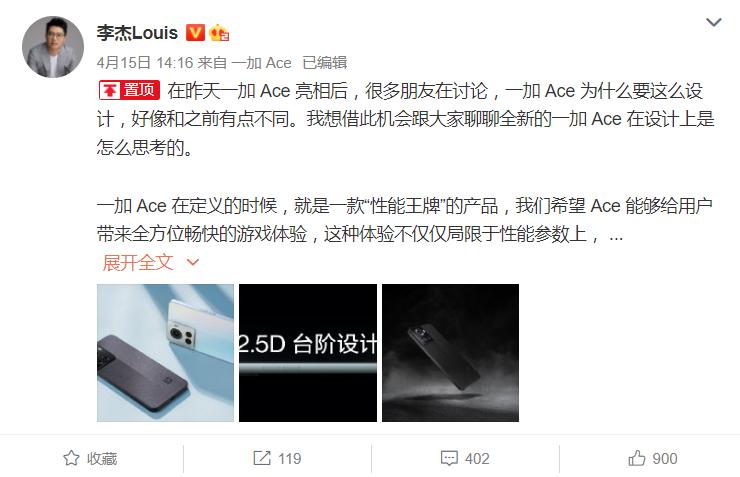This screenshot has height=477, width=740.
Task: Click the comment count 402
Action: tap(477, 459)
